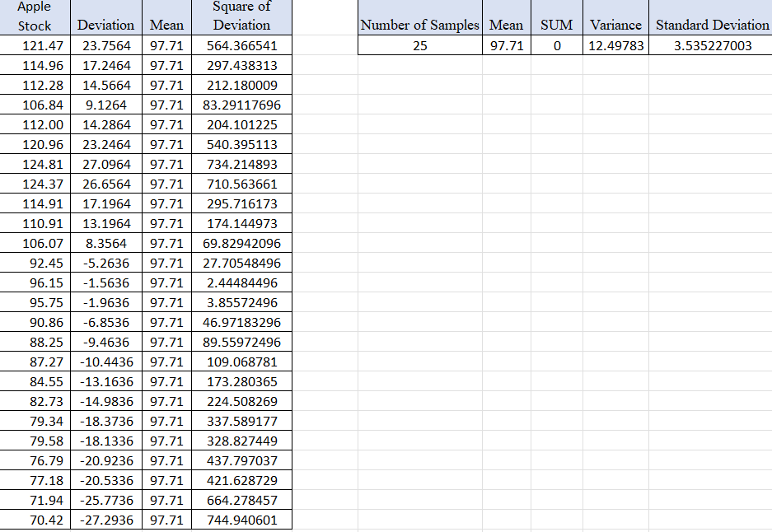Select the Square of Deviation header cell
772x532 pixels.
pyautogui.click(x=241, y=16)
